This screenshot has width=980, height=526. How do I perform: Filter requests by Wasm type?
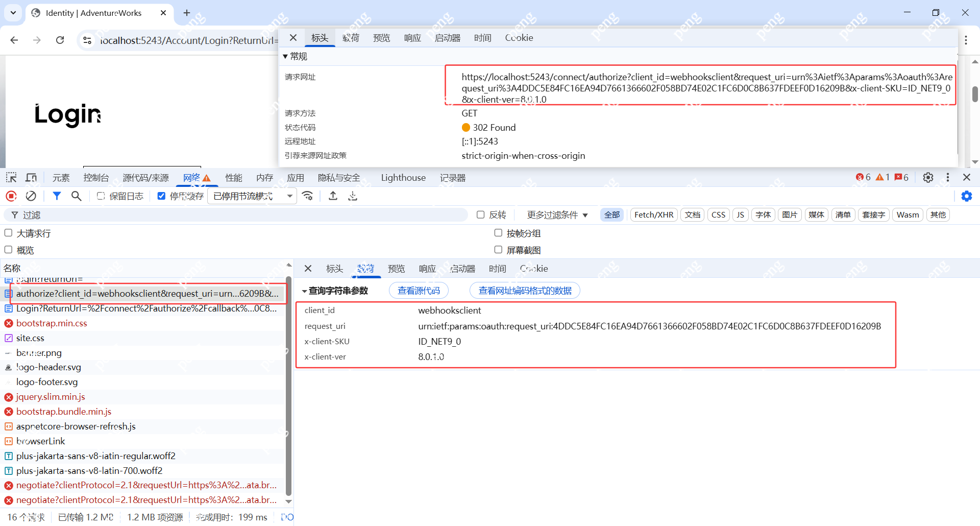(908, 215)
